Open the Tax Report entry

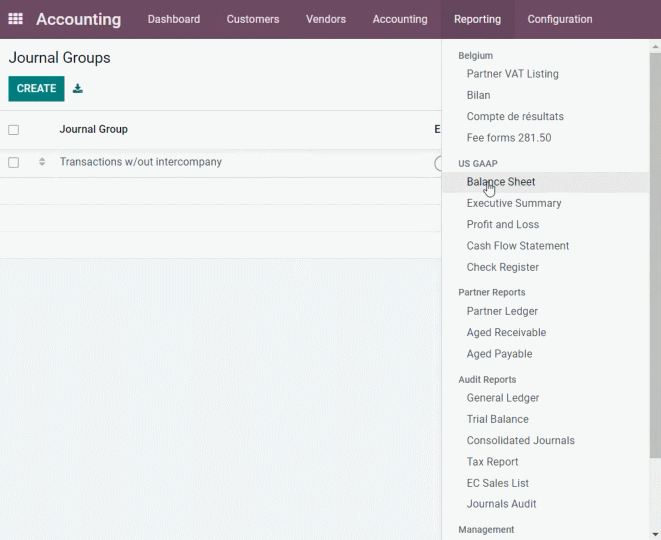[x=492, y=462]
